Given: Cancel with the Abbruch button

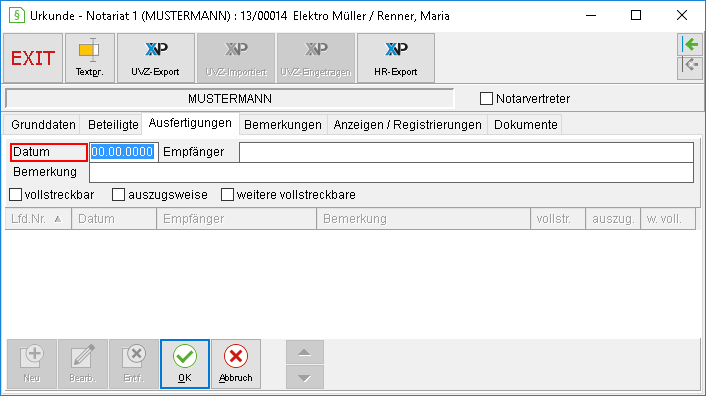Looking at the screenshot, I should (x=236, y=364).
